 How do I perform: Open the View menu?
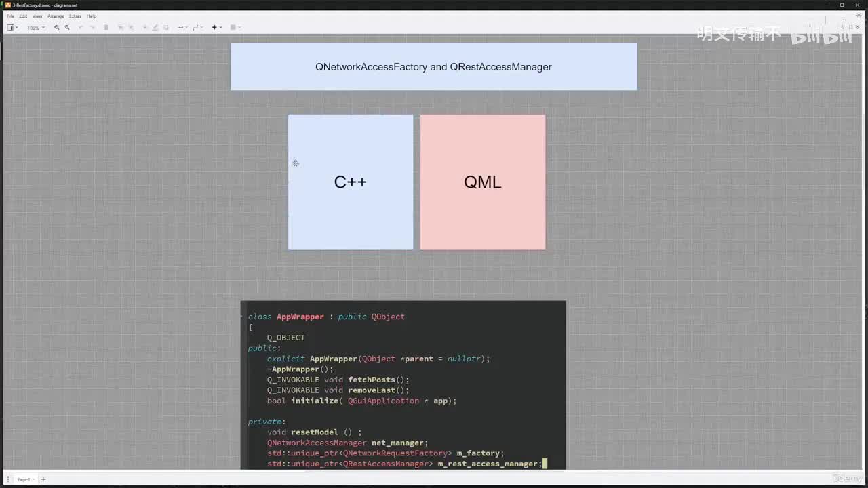(37, 16)
